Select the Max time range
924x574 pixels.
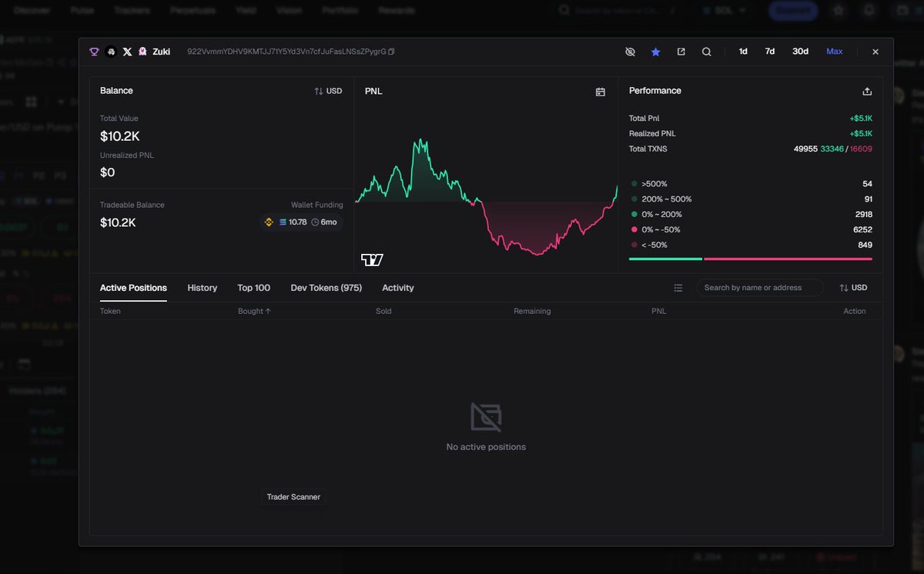click(835, 52)
